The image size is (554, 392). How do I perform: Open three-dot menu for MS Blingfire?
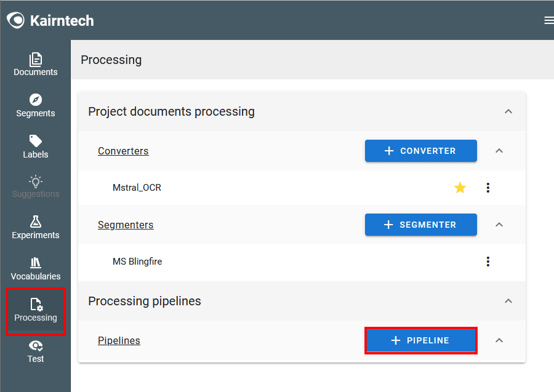point(488,262)
